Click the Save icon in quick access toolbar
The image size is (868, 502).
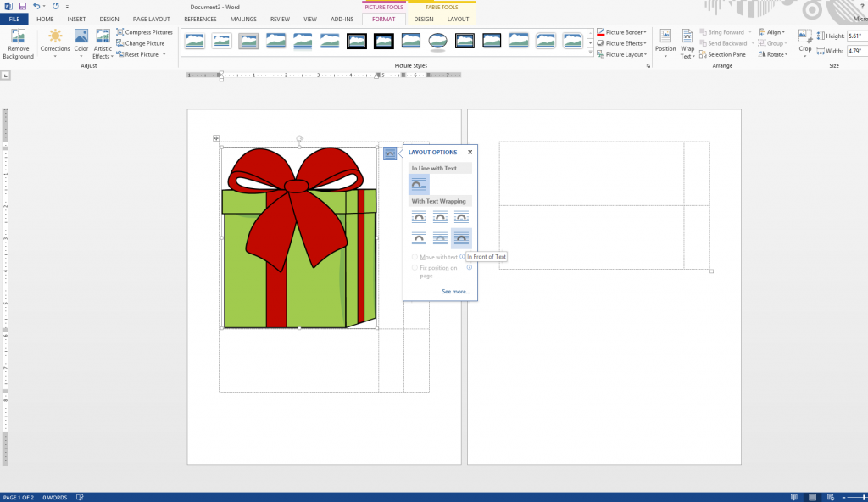[x=22, y=7]
